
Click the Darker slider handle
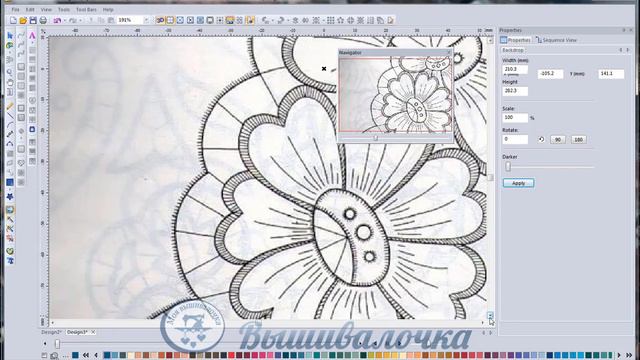(508, 166)
